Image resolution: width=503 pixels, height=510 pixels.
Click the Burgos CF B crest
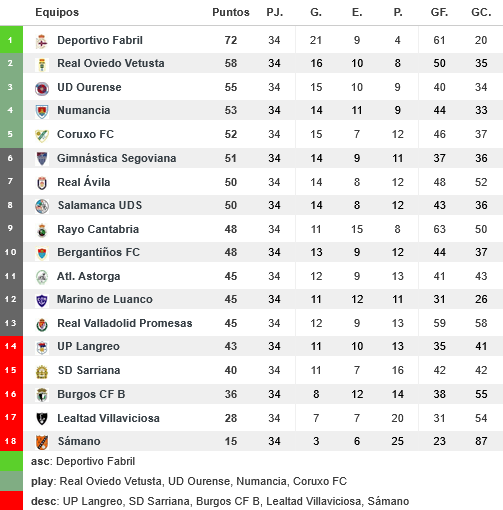42,395
